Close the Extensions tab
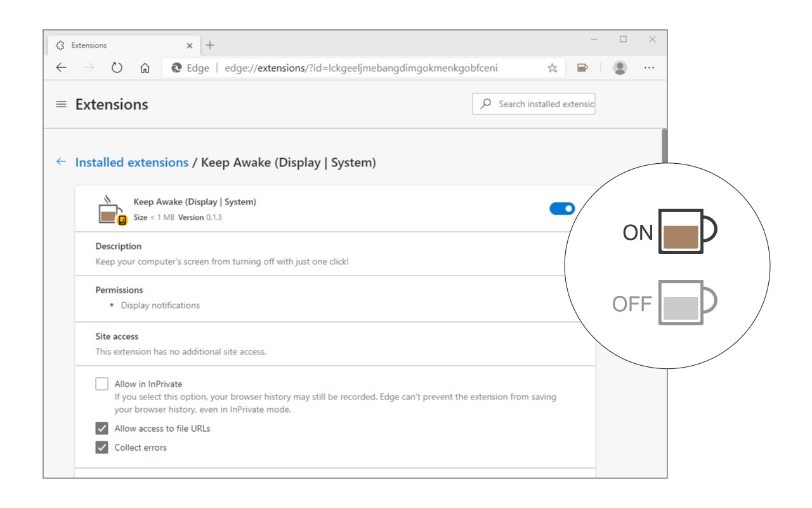Screen dimensions: 812x508 tap(190, 46)
